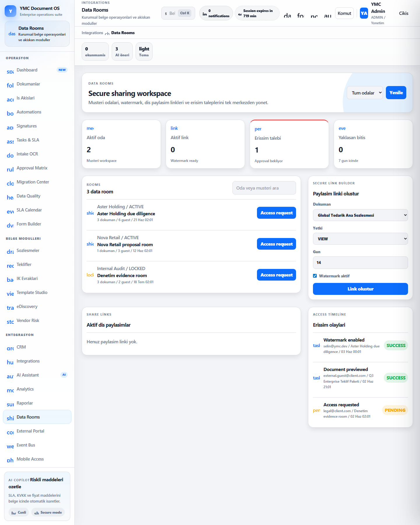Click the Secure mode chip in AI Copilot
The height and width of the screenshot is (525, 420).
pyautogui.click(x=48, y=512)
